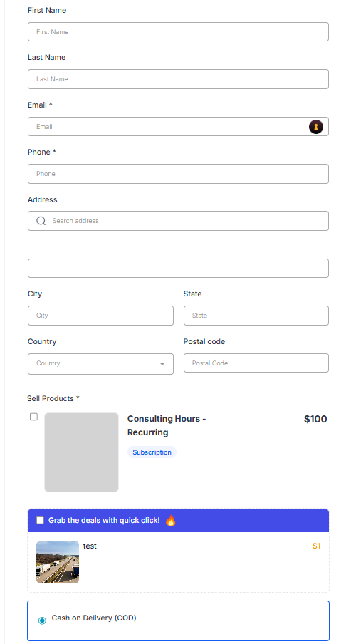Click the fire emoji icon in deals banner
346x644 pixels.
[170, 520]
